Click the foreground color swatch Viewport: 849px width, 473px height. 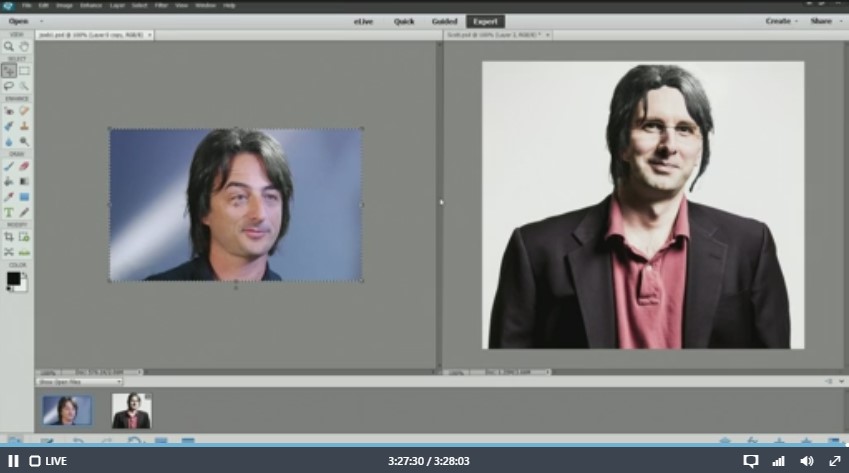pyautogui.click(x=13, y=277)
